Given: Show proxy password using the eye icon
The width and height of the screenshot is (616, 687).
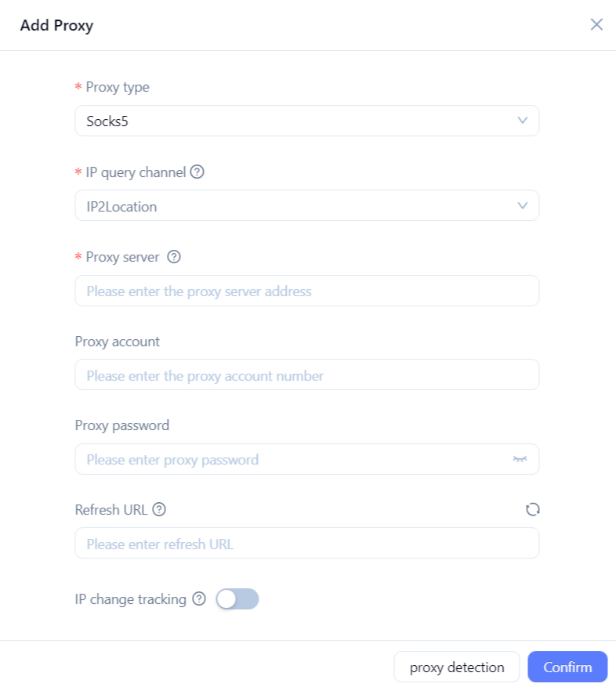Looking at the screenshot, I should click(x=520, y=459).
